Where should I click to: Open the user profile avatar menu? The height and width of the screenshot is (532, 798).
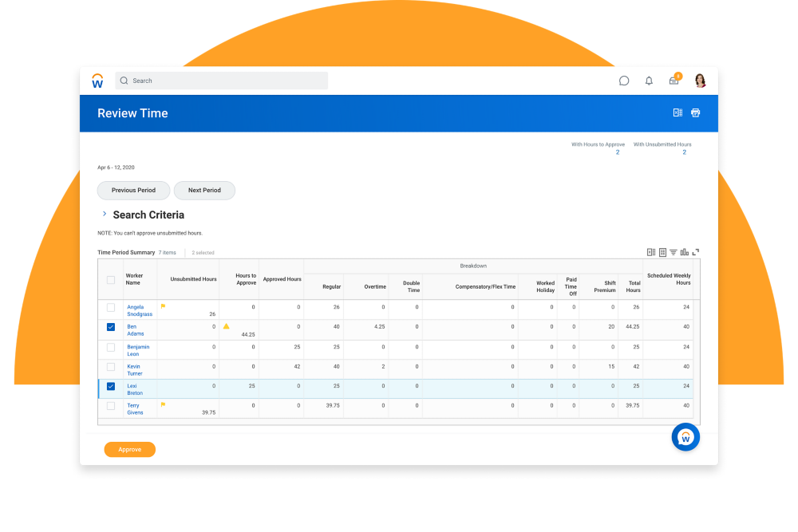[x=700, y=81]
